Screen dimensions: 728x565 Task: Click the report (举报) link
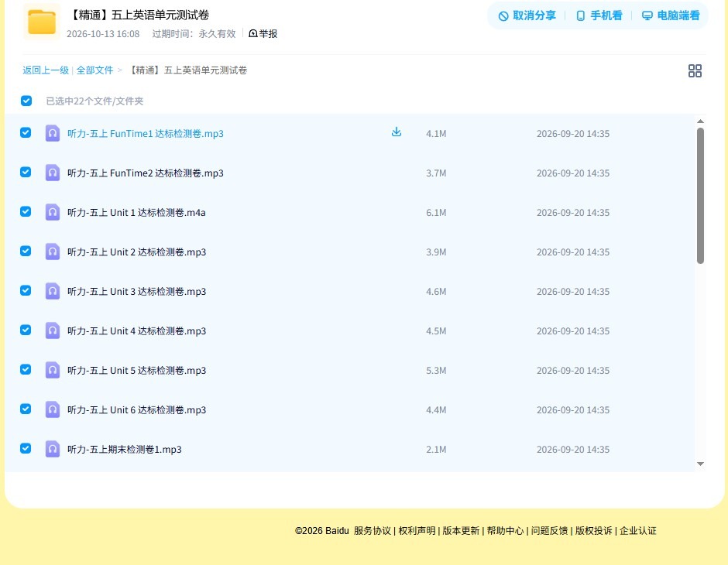click(x=263, y=33)
